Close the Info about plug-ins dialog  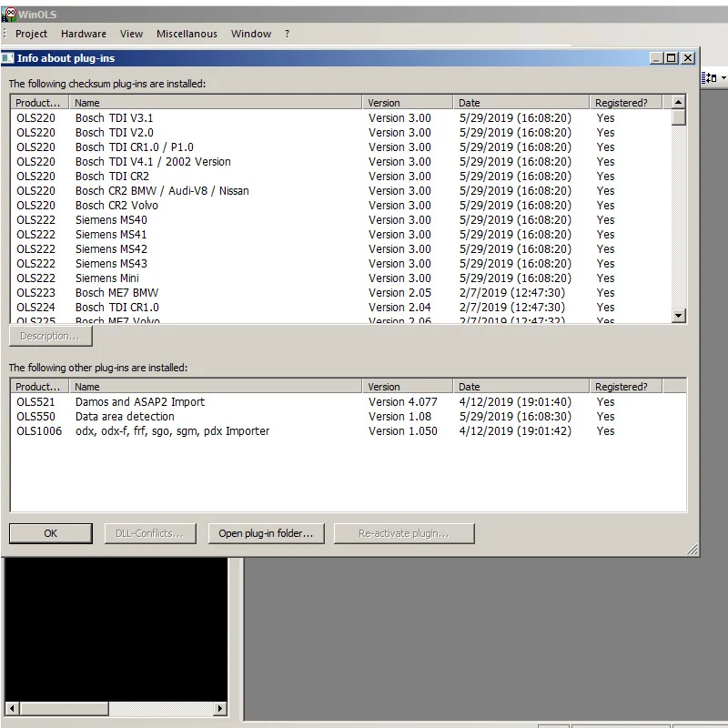coord(688,58)
